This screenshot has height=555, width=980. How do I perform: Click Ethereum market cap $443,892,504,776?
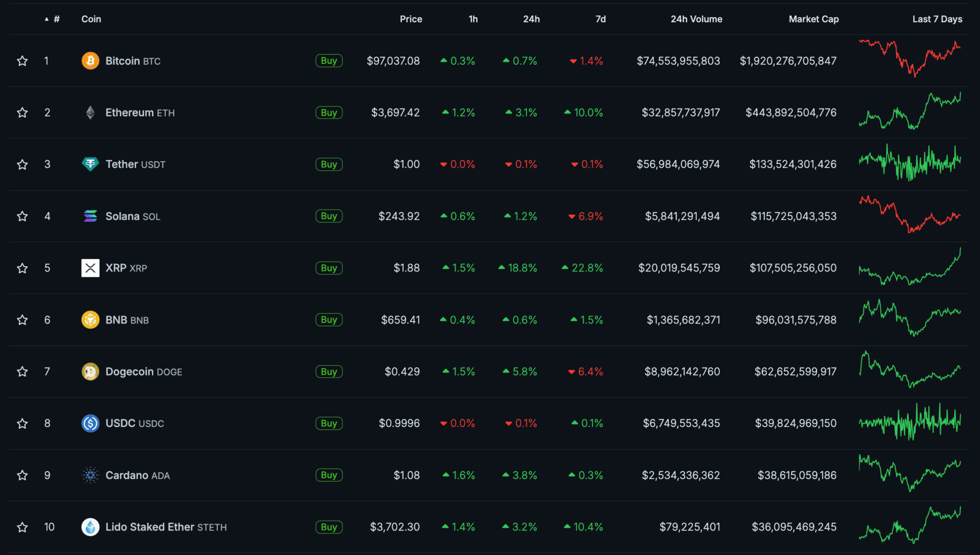[x=791, y=113]
